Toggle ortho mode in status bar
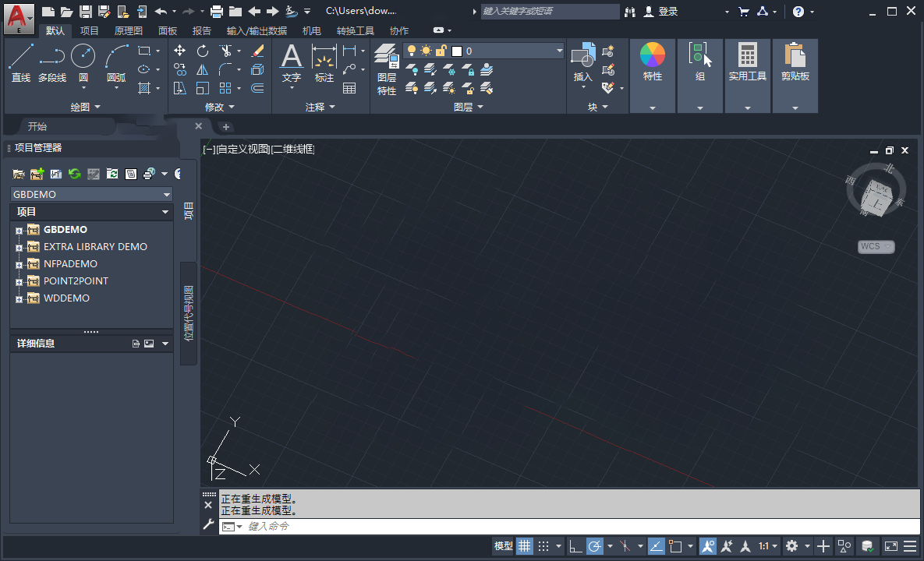Screen dimensions: 924x561 coord(575,546)
